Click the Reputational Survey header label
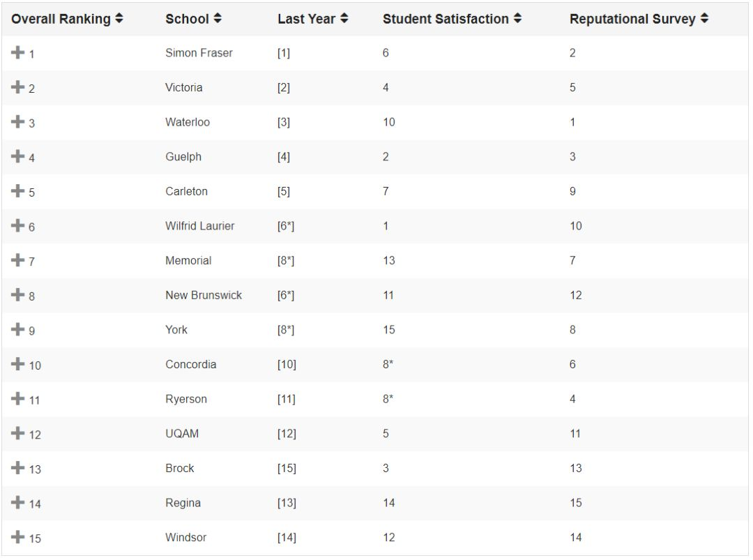 [632, 20]
